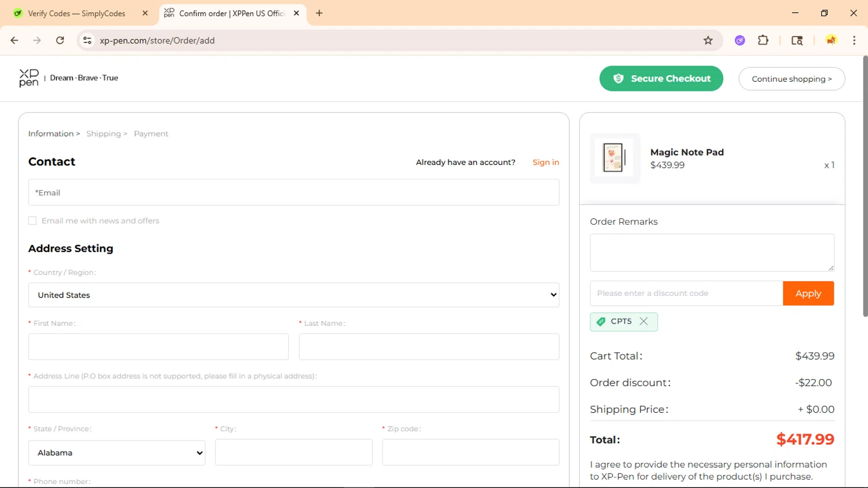Click the Cart Total $439.99 value
868x488 pixels.
click(x=815, y=356)
